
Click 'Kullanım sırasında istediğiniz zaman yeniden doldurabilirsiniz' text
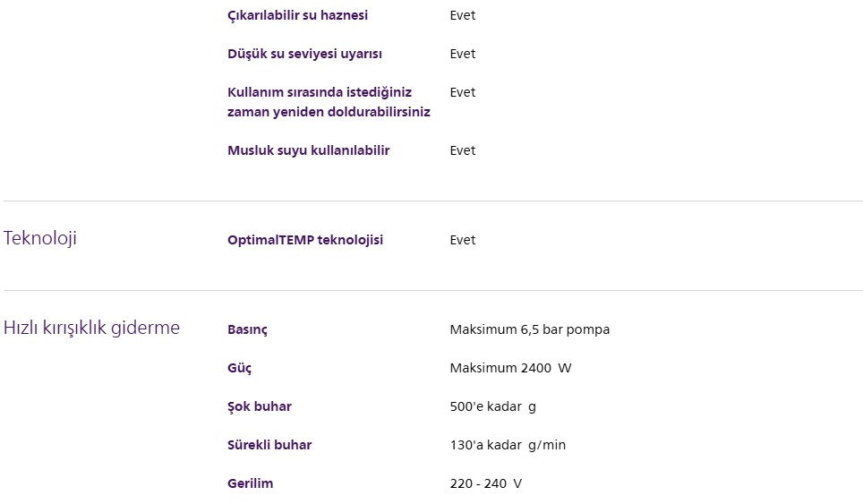[x=329, y=102]
